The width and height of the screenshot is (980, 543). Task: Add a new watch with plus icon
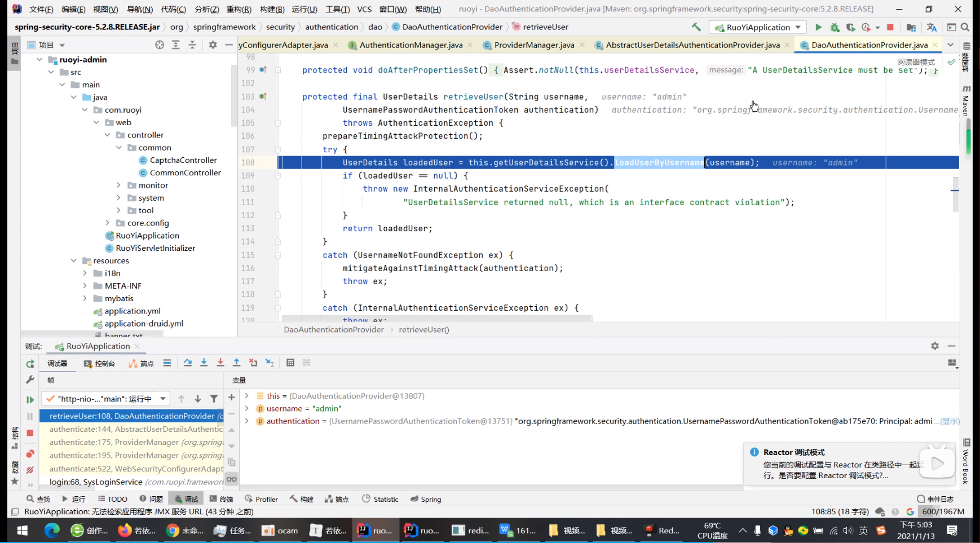[231, 398]
